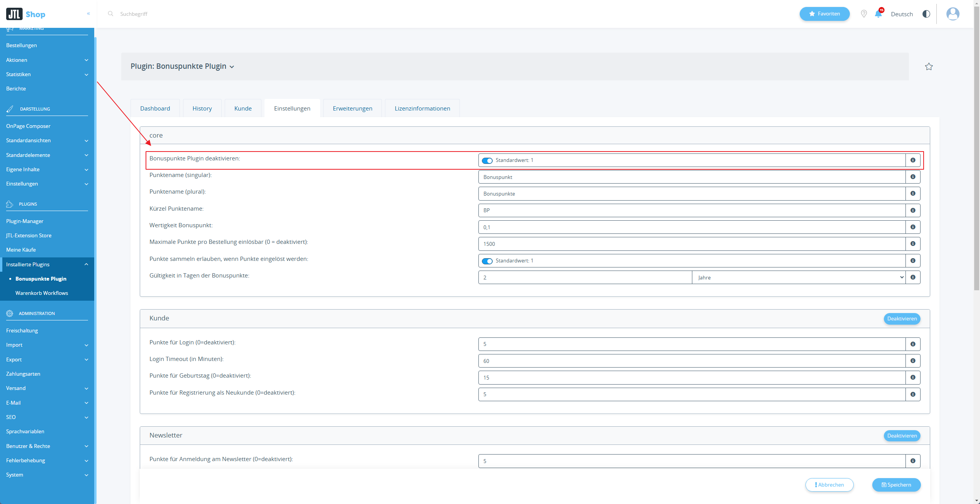Open the location pin icon in header
The width and height of the screenshot is (980, 504).
coord(864,14)
